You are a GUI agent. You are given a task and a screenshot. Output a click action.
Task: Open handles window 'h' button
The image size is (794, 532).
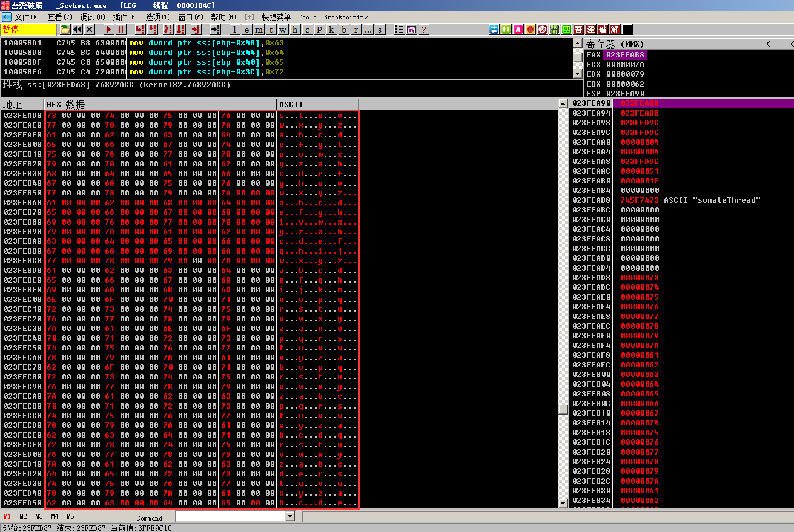[x=295, y=30]
